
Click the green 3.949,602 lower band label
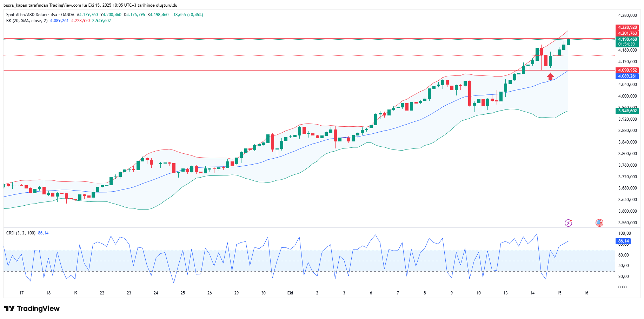point(628,111)
